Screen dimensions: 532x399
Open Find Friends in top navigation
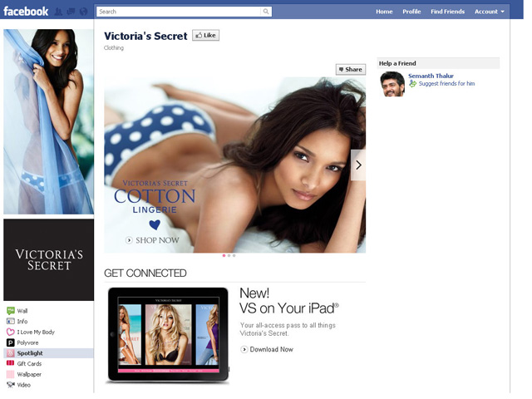(x=447, y=12)
